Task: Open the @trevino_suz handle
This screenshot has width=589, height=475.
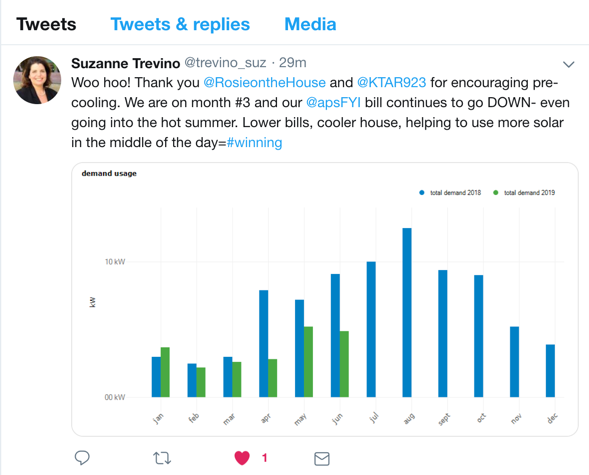Action: (x=225, y=63)
